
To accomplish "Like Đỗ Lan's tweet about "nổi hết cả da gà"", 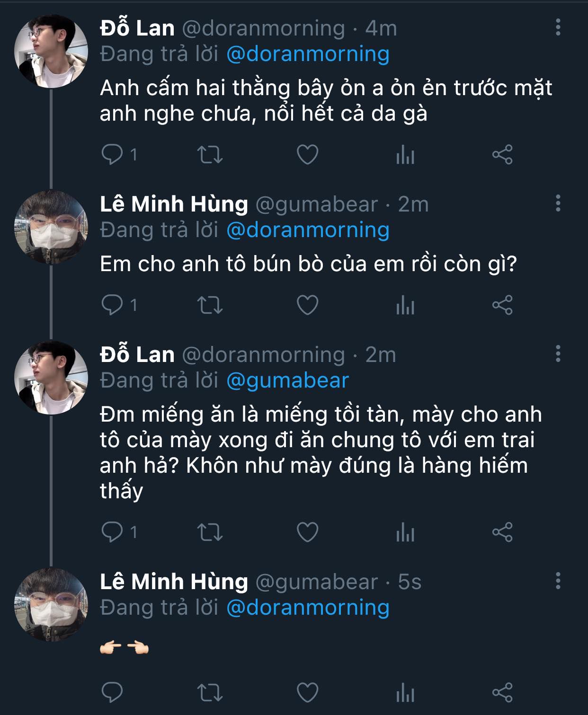I will [307, 155].
